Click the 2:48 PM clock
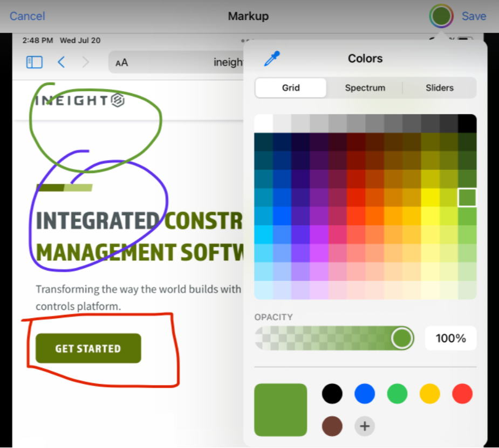 38,40
